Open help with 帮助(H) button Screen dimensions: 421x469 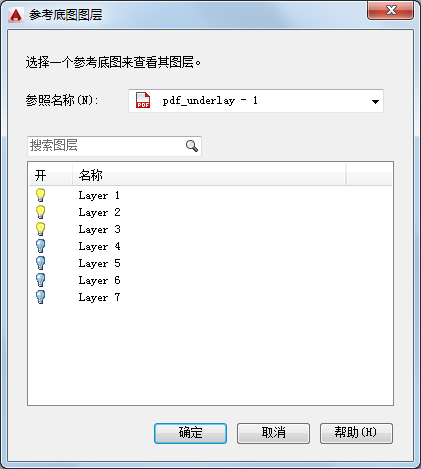356,433
